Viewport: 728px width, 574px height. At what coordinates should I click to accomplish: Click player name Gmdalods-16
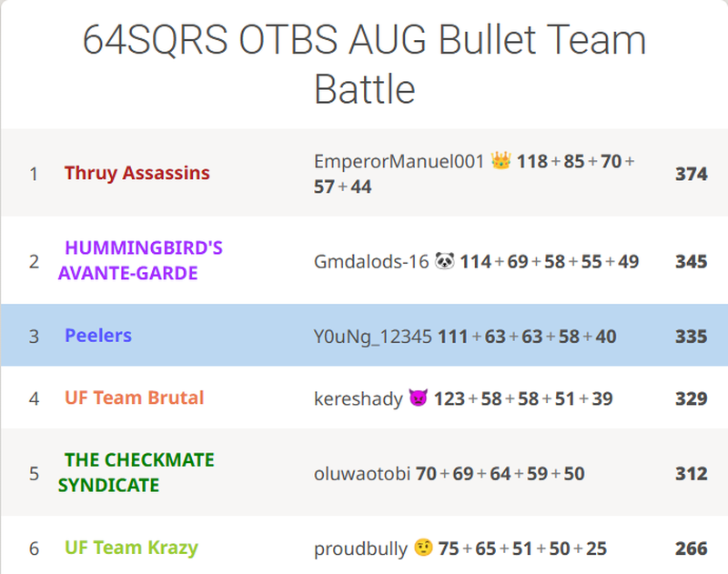tap(370, 262)
